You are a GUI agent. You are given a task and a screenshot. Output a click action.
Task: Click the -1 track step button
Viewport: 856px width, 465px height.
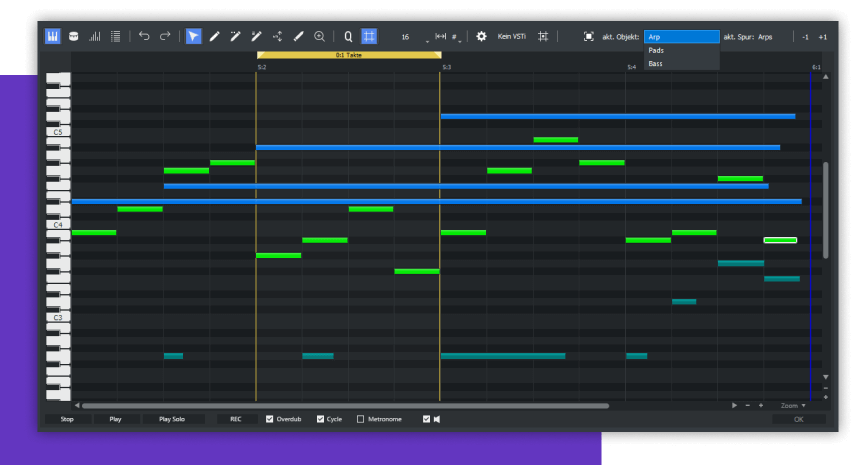(x=805, y=37)
